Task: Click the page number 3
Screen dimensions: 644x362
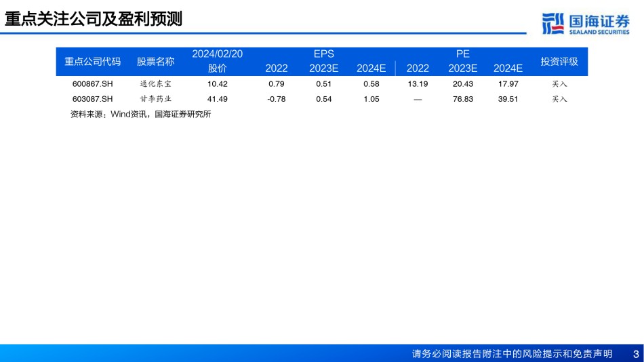Action: (636, 354)
